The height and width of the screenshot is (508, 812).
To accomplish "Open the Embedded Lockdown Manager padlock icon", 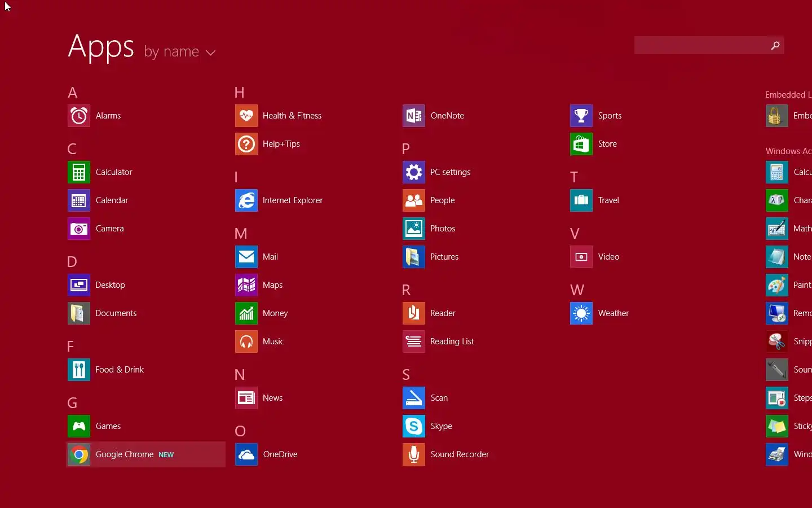I will click(x=777, y=116).
